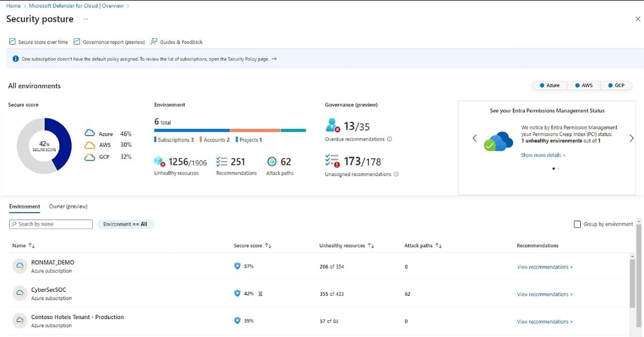Click the Subscriptions 3 legend label
The height and width of the screenshot is (337, 644).
point(174,140)
